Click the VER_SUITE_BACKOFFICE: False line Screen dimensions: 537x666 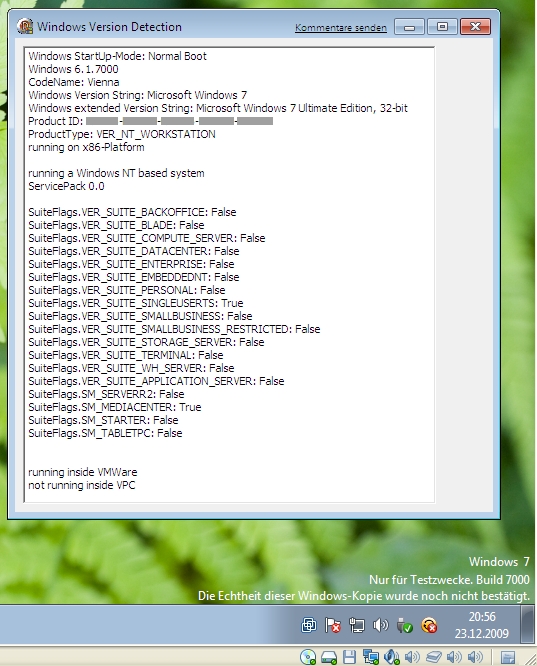(132, 212)
